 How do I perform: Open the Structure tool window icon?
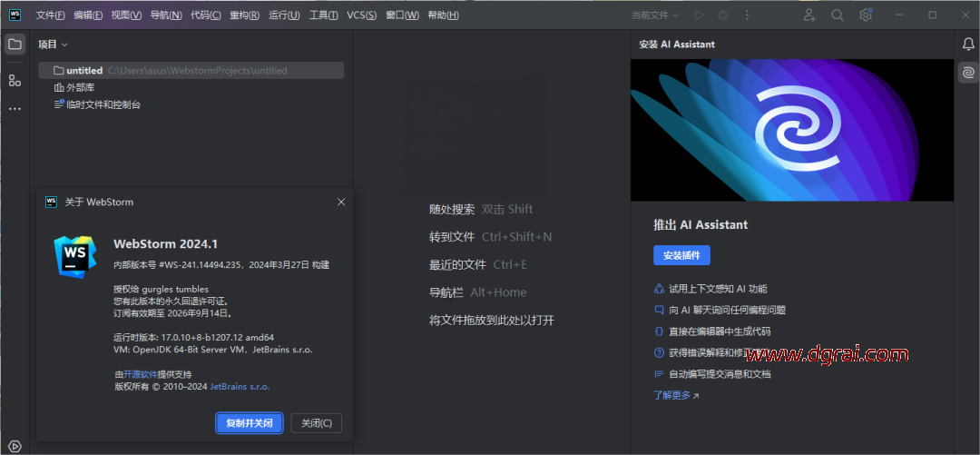pos(15,81)
